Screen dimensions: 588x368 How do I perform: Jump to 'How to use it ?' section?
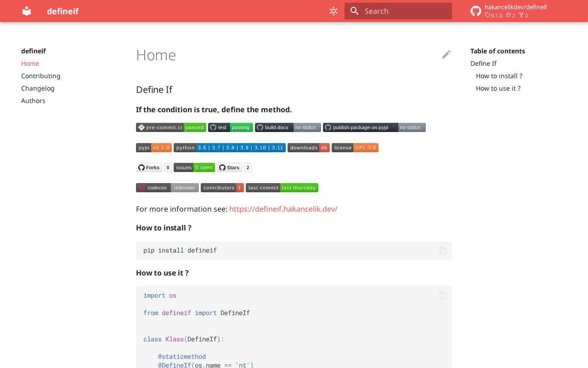498,88
